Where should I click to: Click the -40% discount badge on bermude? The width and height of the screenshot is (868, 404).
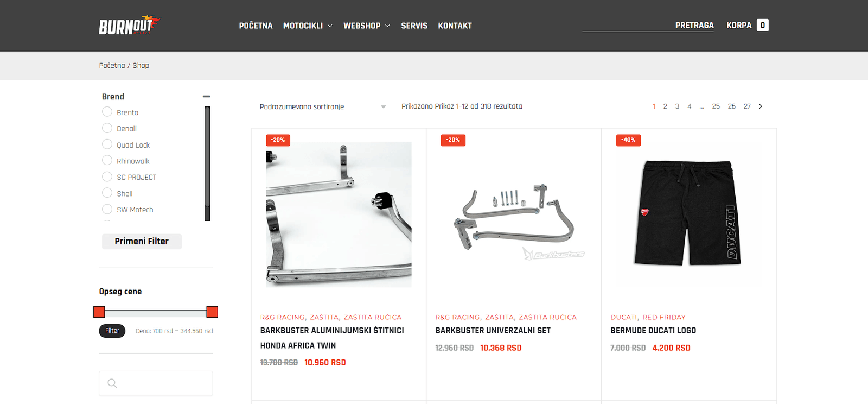(x=629, y=140)
